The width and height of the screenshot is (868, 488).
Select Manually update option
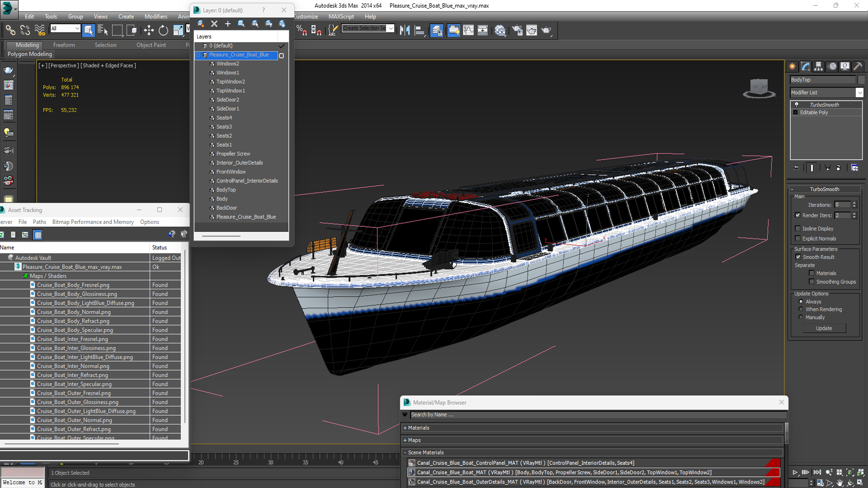pyautogui.click(x=801, y=318)
